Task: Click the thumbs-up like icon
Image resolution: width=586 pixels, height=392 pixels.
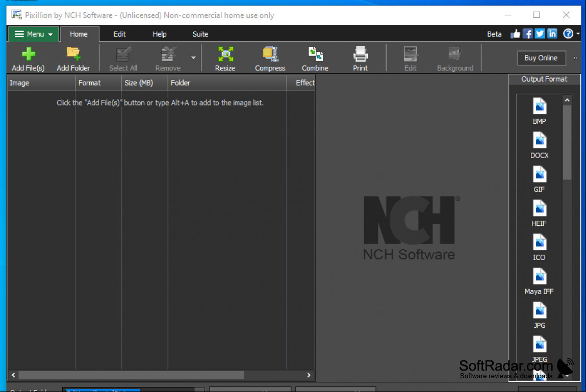Action: [x=516, y=34]
